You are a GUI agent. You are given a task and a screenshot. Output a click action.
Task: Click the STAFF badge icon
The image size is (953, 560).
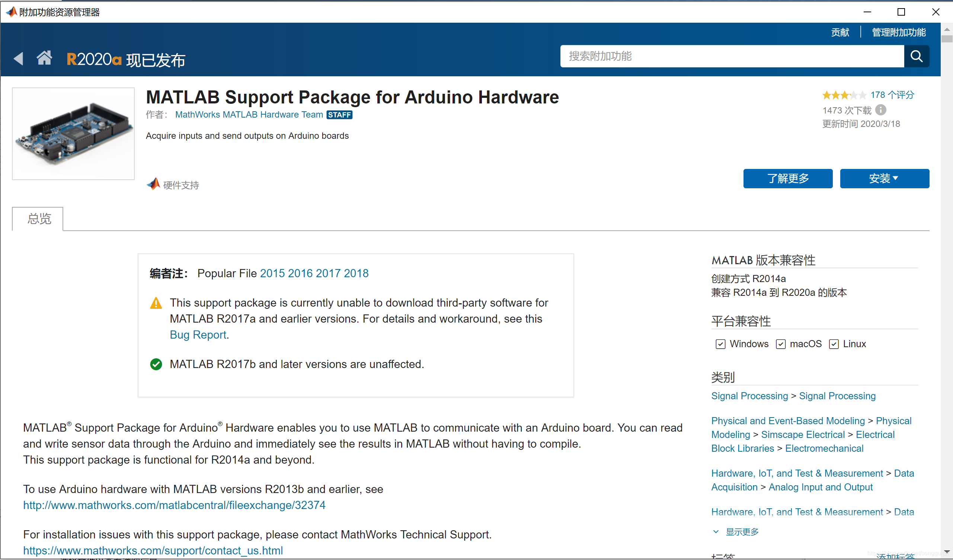click(x=339, y=115)
